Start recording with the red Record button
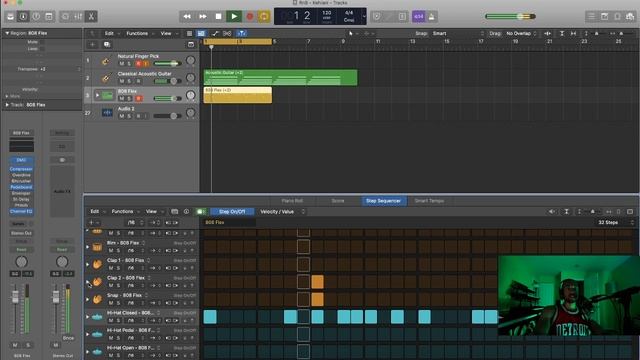Viewport: 640px width, 360px height. point(250,16)
